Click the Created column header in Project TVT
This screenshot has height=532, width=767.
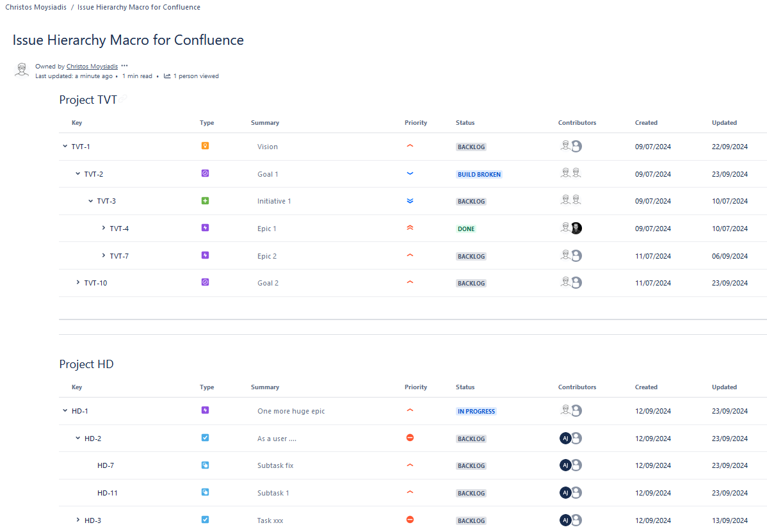646,123
